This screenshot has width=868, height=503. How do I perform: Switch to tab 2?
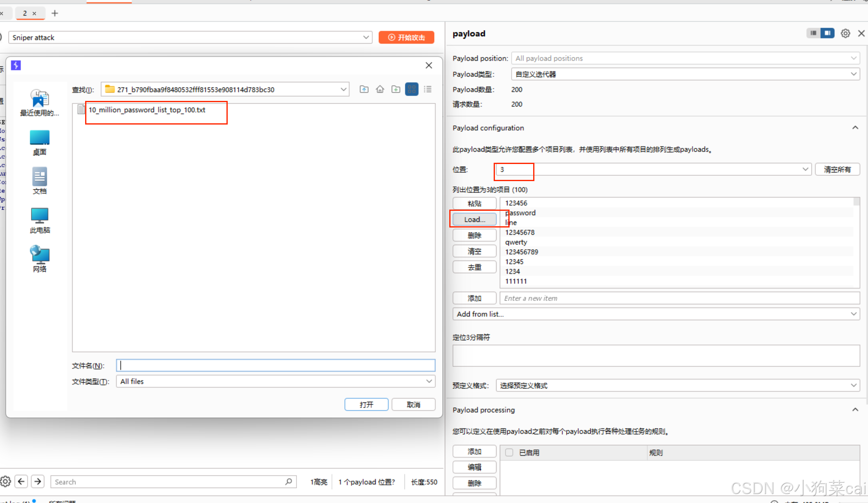point(25,13)
